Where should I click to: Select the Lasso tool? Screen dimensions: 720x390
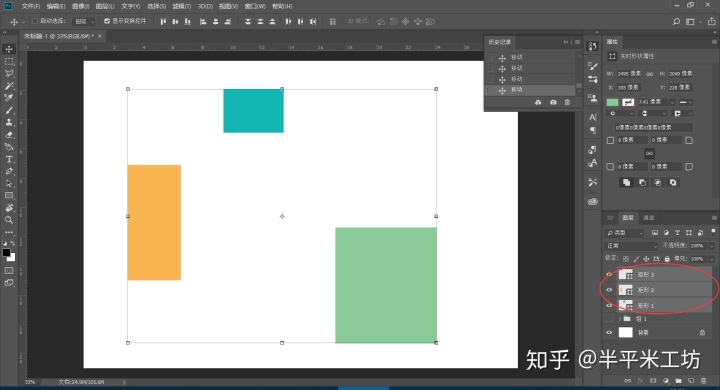(9, 73)
